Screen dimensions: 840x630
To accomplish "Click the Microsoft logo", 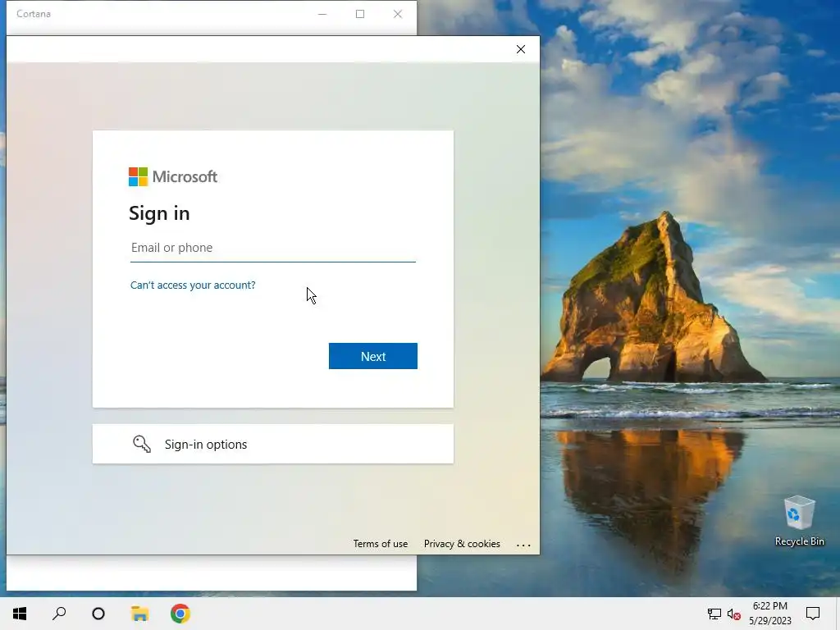I will (x=173, y=177).
